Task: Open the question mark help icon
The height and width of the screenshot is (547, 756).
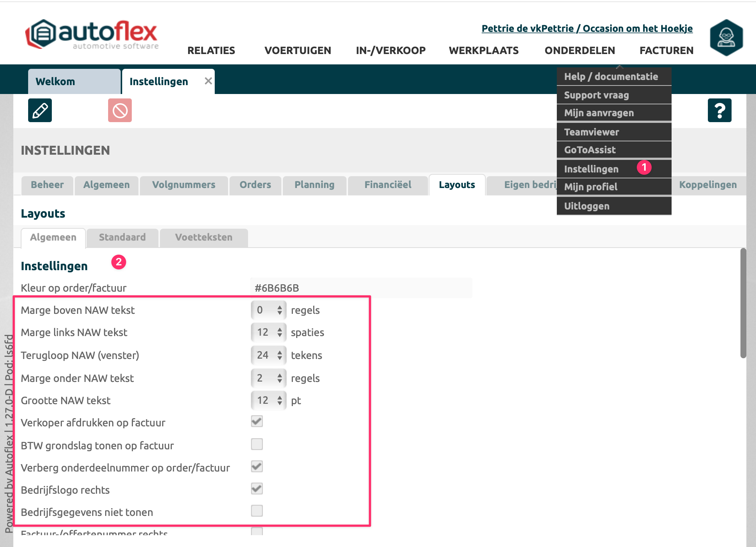Action: click(x=719, y=110)
